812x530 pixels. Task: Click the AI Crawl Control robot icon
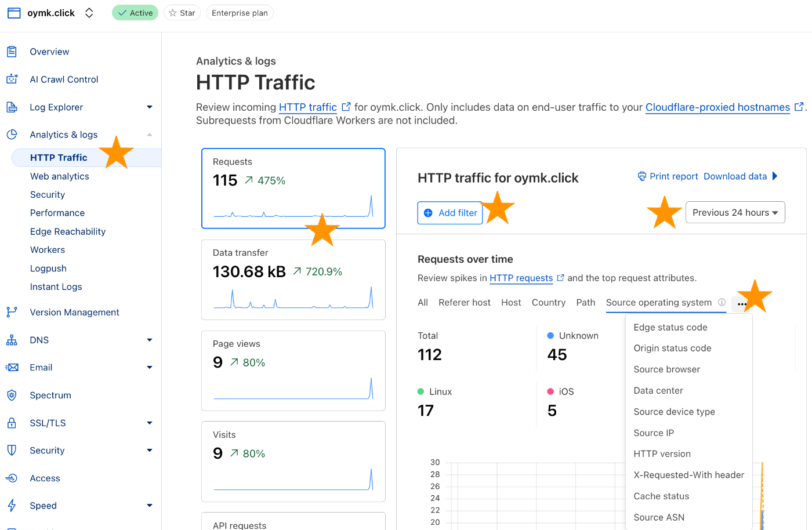[x=12, y=79]
